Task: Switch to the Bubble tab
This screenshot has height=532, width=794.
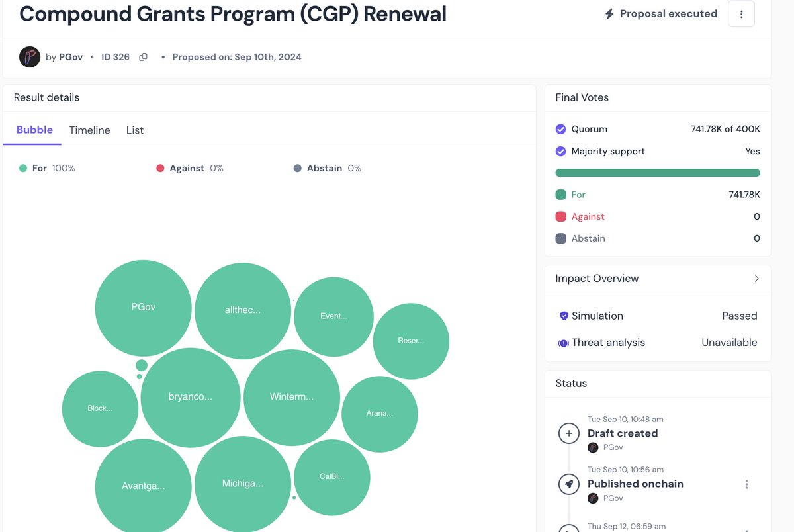Action: [34, 130]
